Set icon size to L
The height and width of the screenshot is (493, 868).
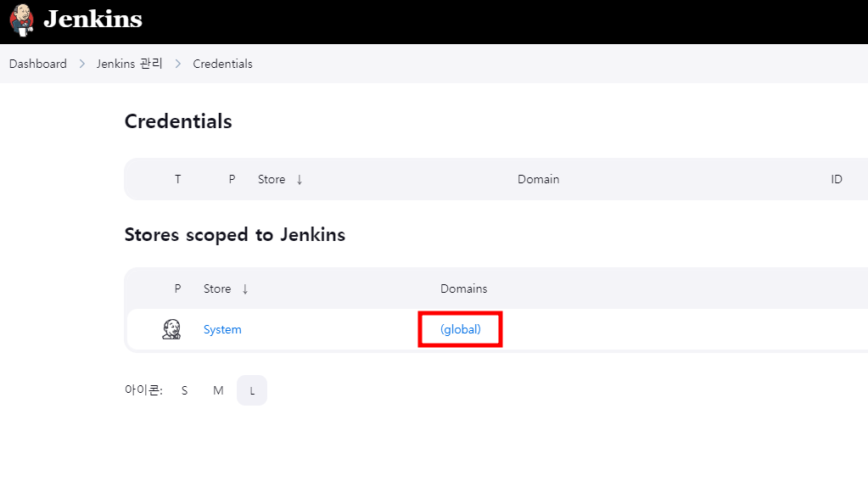252,390
